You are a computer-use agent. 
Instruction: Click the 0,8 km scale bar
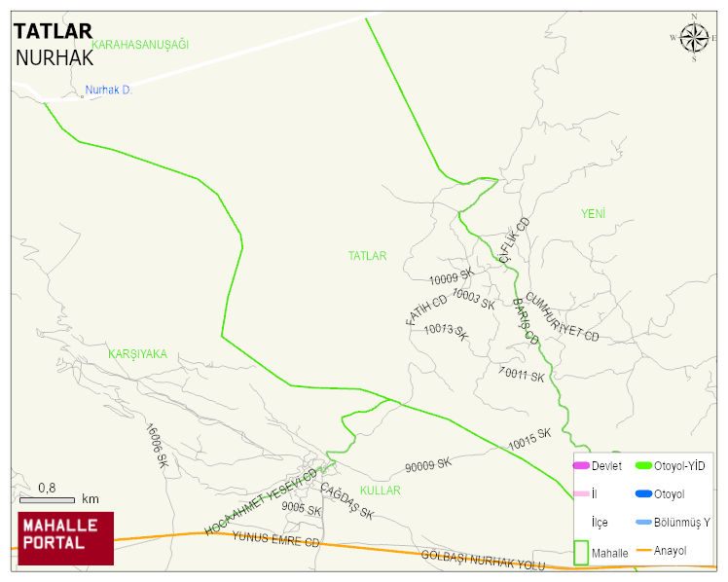pyautogui.click(x=47, y=500)
